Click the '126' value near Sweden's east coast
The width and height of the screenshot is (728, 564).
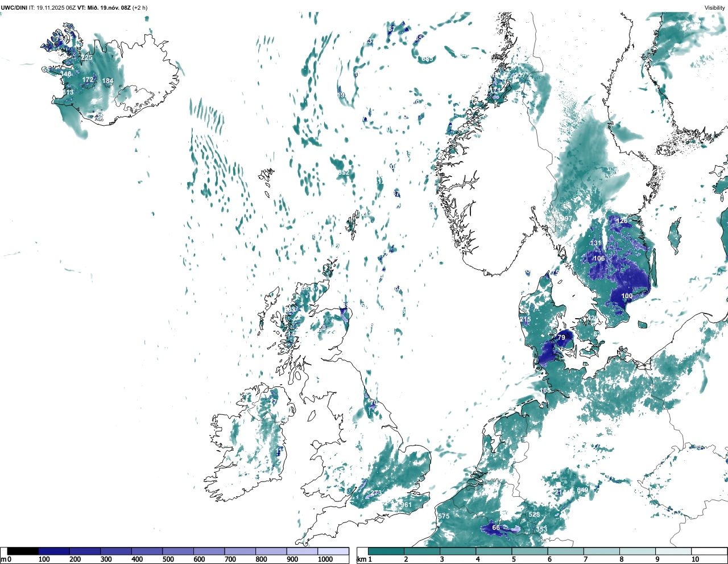[x=622, y=221]
